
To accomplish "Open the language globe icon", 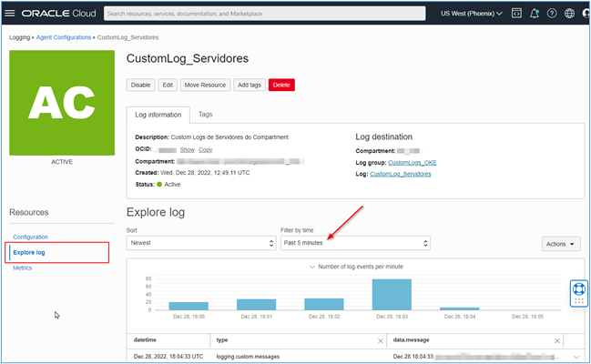I will [x=569, y=13].
